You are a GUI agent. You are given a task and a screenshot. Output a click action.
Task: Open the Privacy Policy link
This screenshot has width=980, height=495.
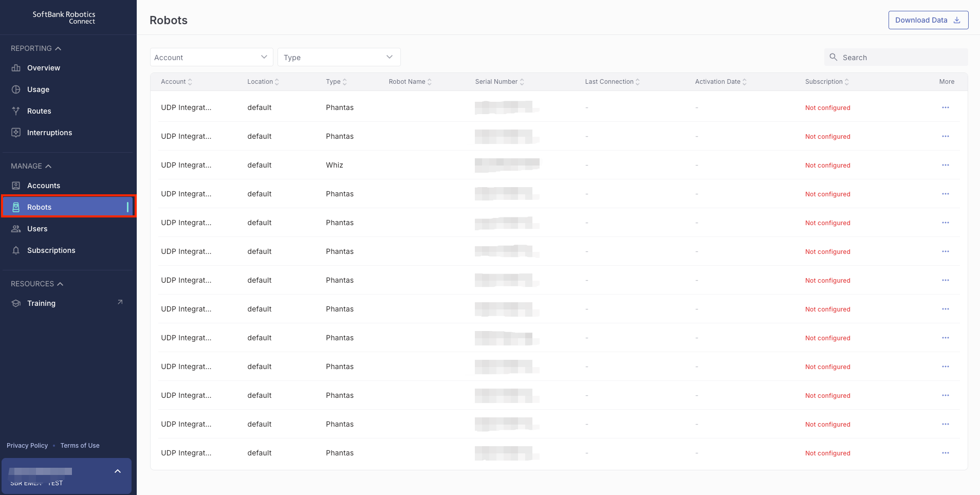(27, 446)
